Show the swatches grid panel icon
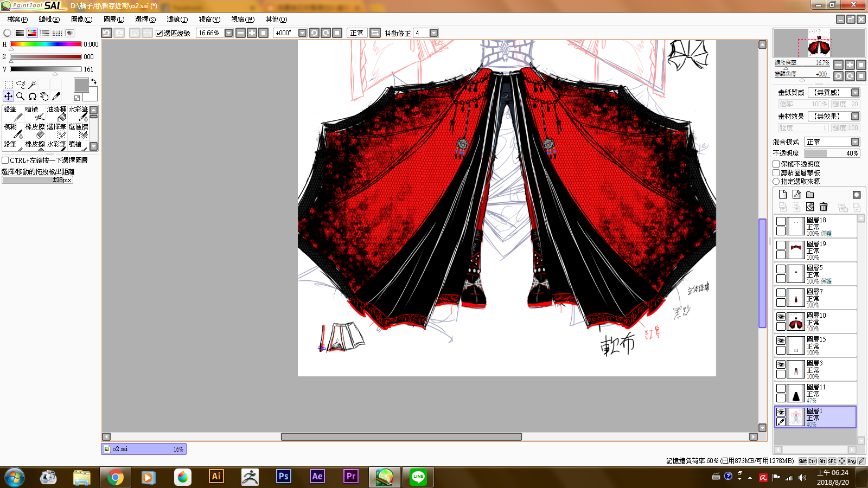This screenshot has height=488, width=868. pyautogui.click(x=57, y=33)
